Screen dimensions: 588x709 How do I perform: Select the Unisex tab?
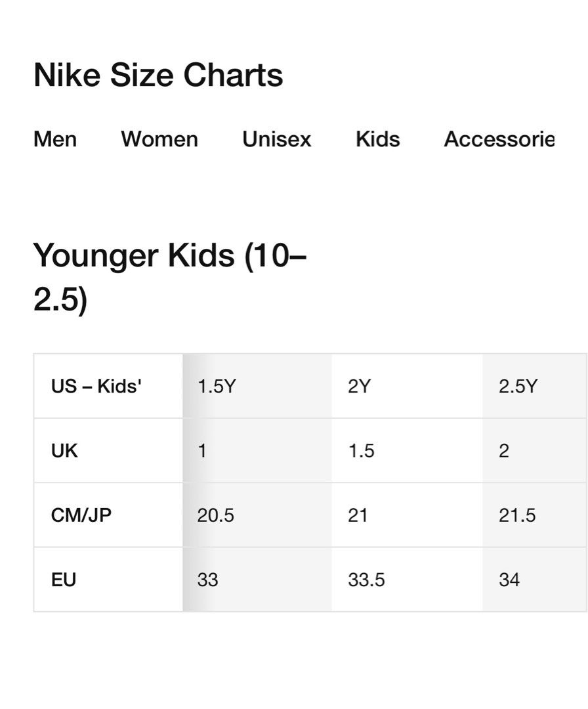tap(276, 139)
